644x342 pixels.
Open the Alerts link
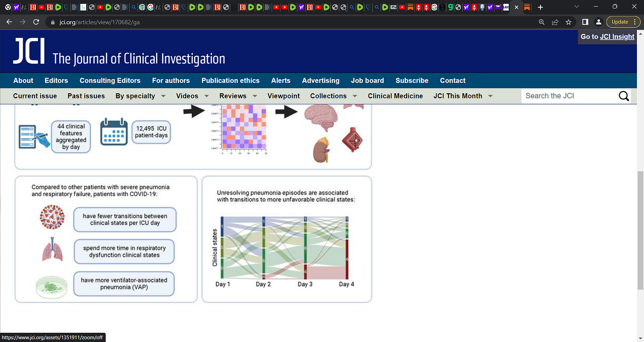coord(281,80)
